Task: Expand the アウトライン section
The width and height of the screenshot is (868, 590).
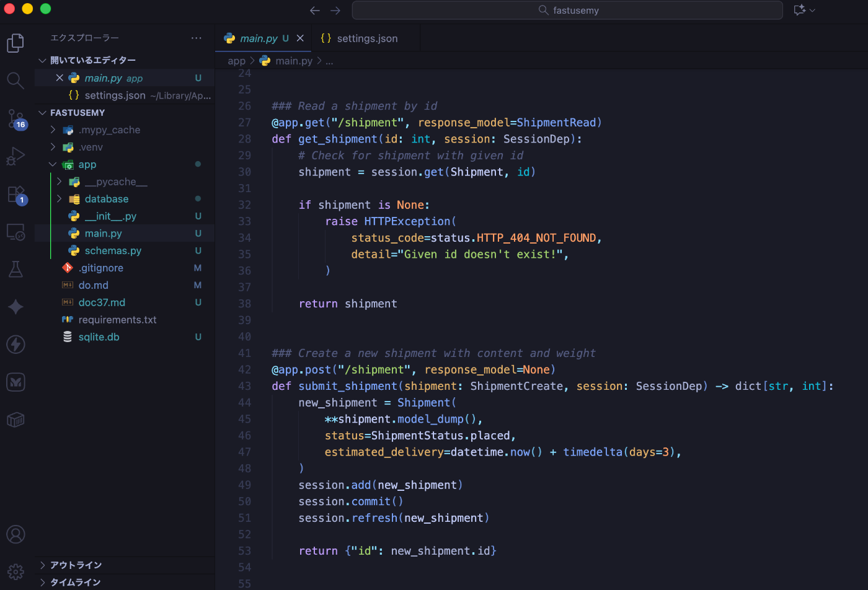Action: coord(76,565)
